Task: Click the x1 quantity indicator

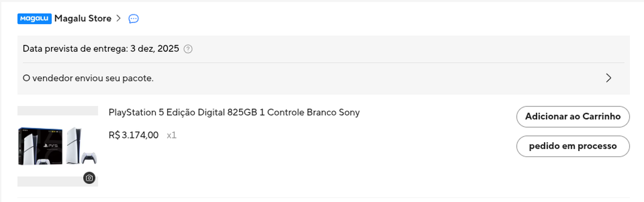Action: pos(171,135)
